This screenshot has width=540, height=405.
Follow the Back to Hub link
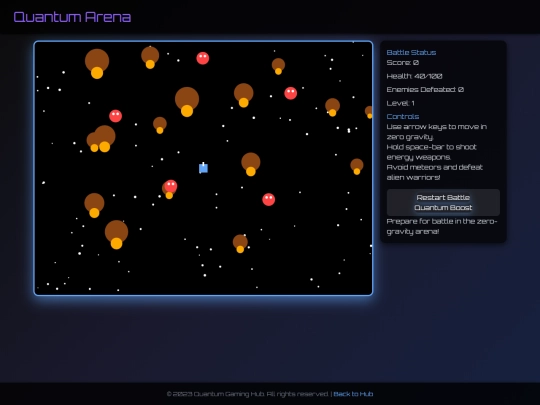click(353, 394)
